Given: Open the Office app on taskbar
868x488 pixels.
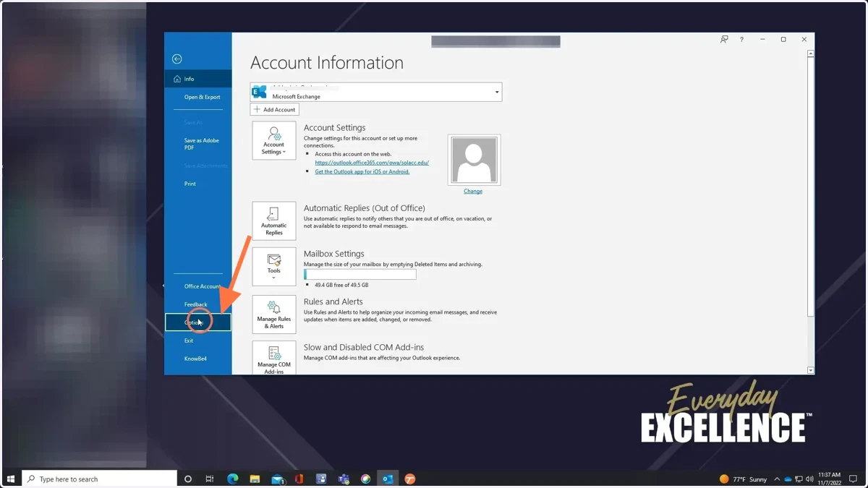Looking at the screenshot, I should tap(299, 479).
